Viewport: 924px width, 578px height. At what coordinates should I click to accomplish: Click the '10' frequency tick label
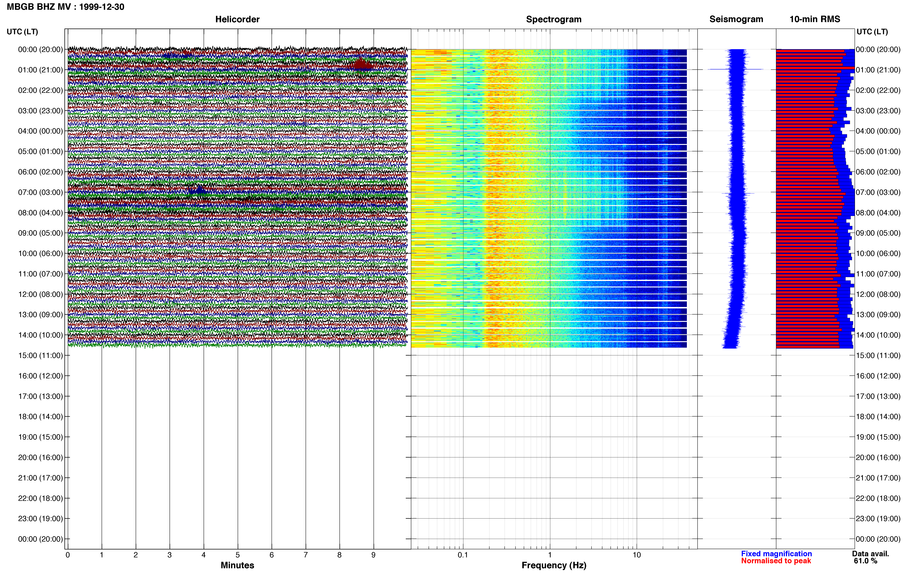pos(637,555)
